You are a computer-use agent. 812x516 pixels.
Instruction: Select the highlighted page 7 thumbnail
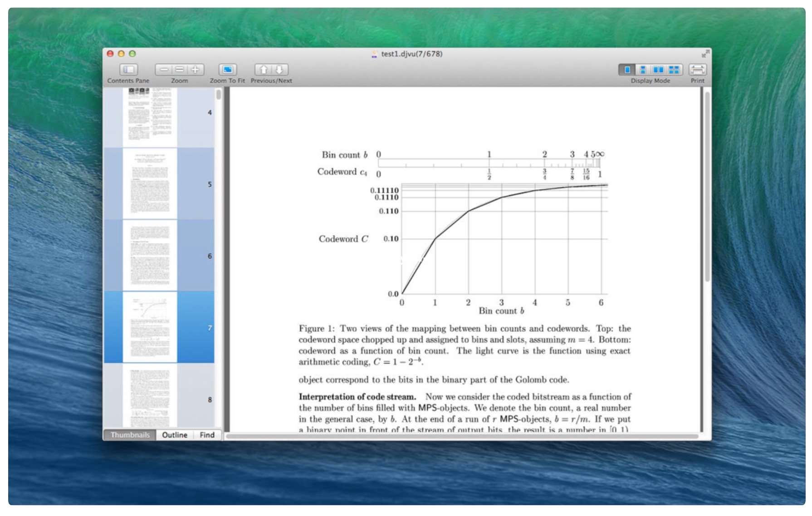click(150, 327)
